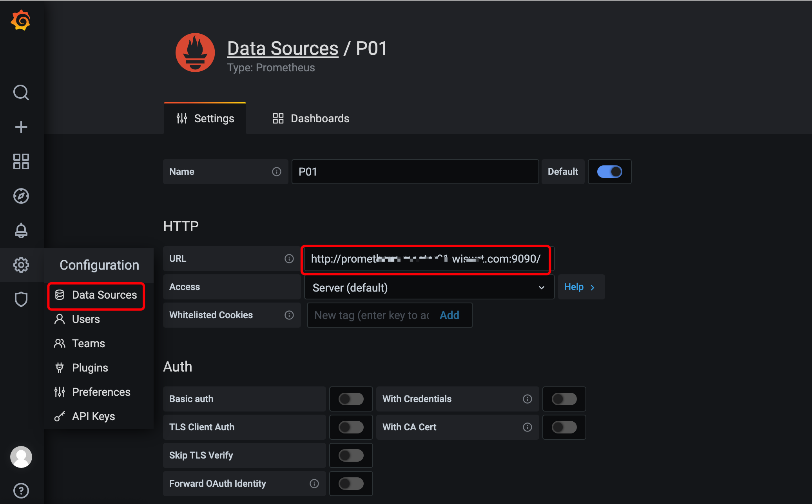This screenshot has height=504, width=812.
Task: Select Data Sources in Configuration menu
Action: [x=96, y=295]
